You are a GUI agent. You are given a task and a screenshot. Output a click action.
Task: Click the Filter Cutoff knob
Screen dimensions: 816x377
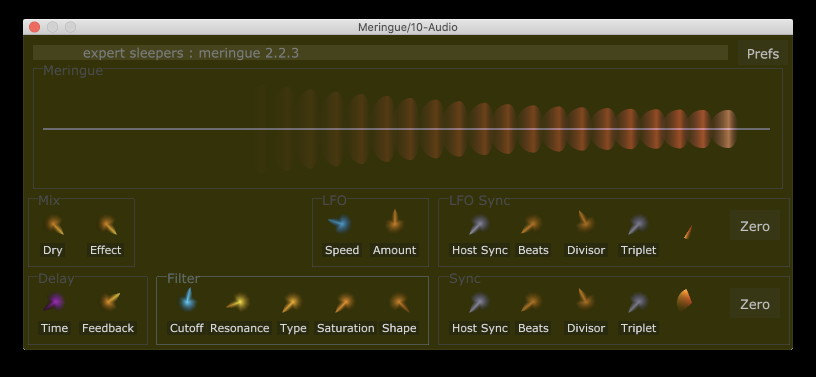click(x=187, y=300)
